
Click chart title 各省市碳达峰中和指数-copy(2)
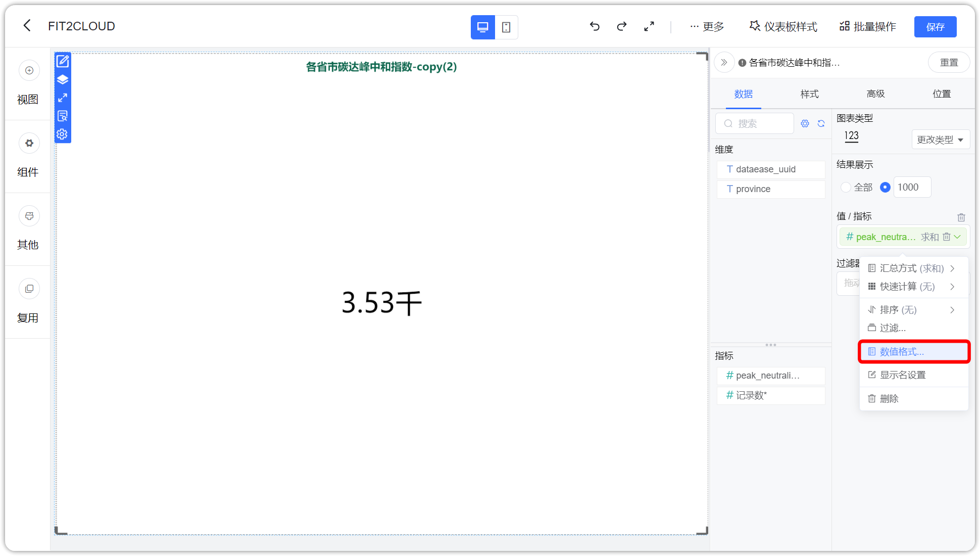click(381, 67)
